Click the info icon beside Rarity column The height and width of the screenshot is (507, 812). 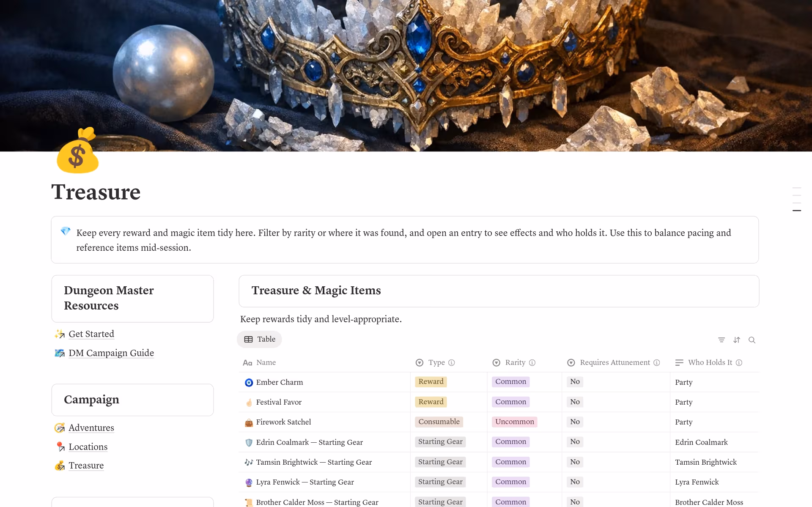532,362
